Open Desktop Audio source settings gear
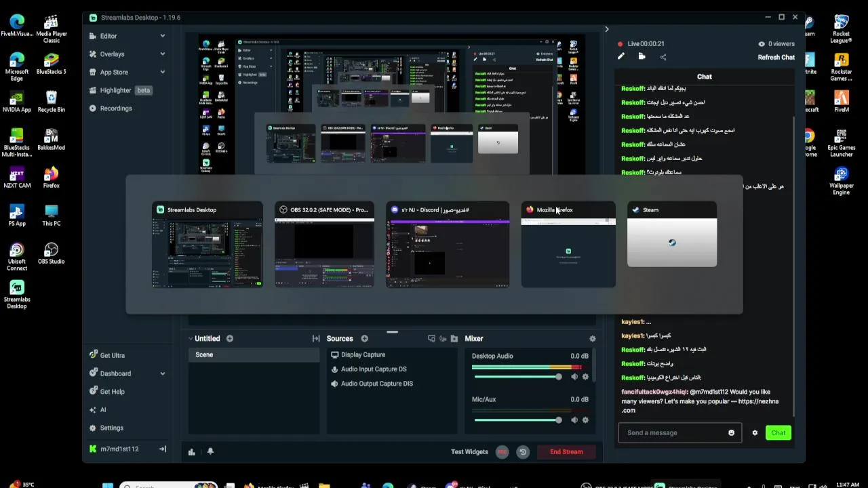The image size is (868, 488). point(585,377)
